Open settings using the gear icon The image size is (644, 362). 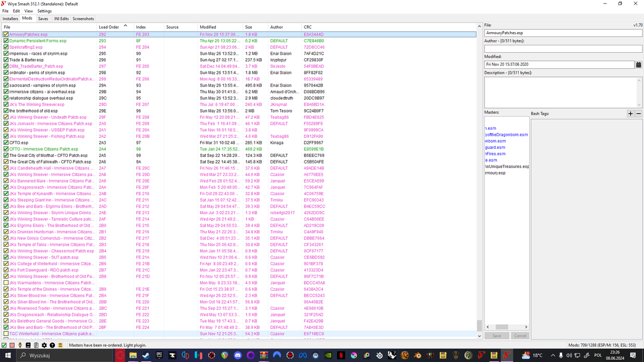(44, 345)
